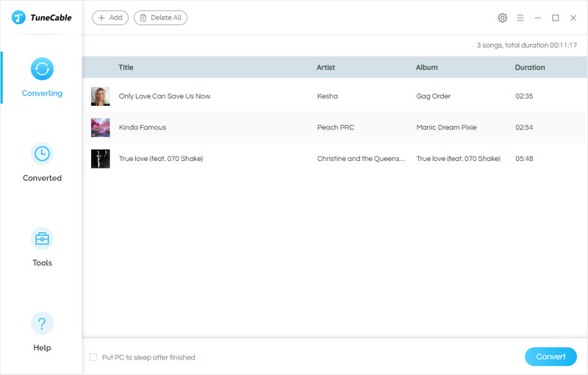Maximize the TuneCable window
588x375 pixels.
click(x=556, y=18)
